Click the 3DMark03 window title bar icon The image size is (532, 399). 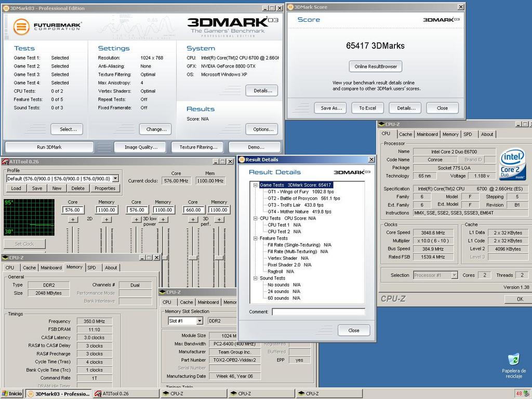[6, 8]
